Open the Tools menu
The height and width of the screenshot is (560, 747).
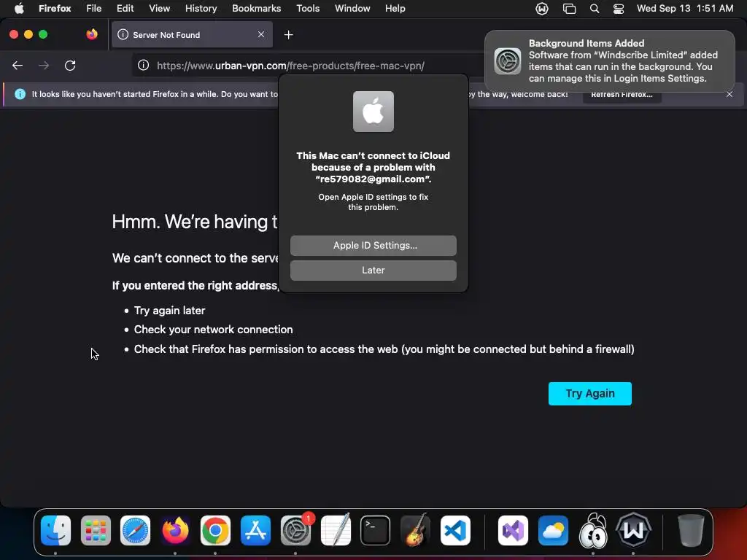[x=308, y=8]
